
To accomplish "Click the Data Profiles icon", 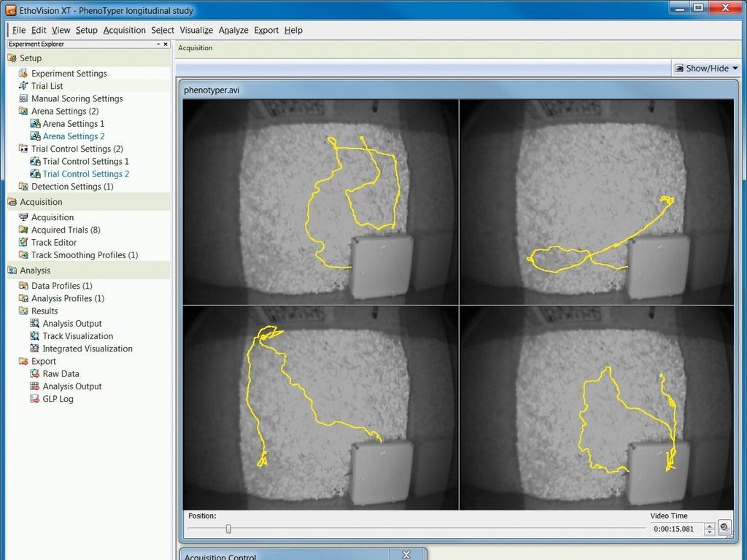I will click(23, 286).
